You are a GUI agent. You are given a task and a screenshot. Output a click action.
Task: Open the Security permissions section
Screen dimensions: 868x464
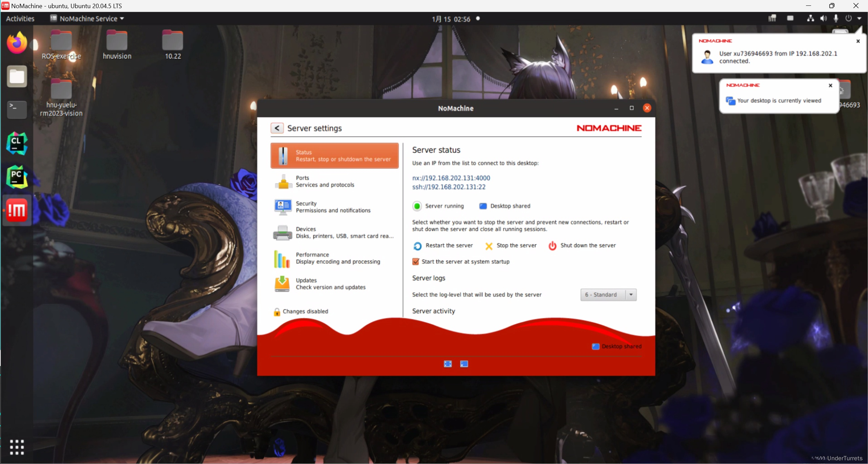tap(333, 207)
